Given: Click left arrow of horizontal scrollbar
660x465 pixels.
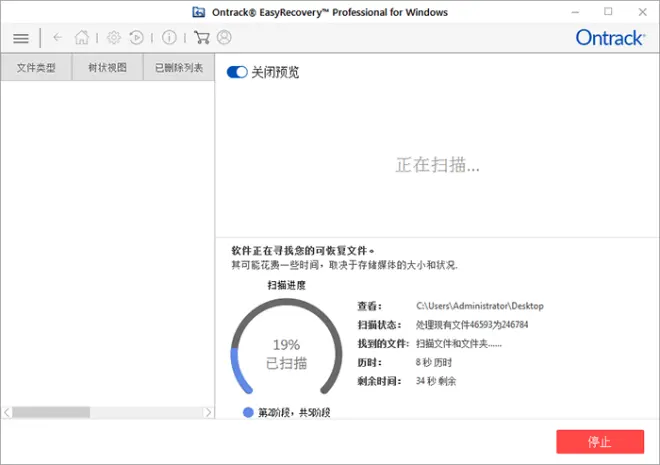Looking at the screenshot, I should coord(7,412).
